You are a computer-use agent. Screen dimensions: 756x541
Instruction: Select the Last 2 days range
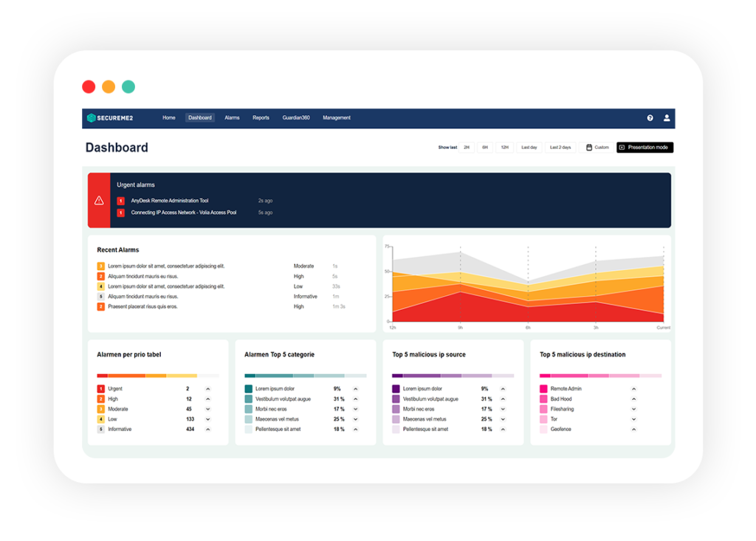(560, 148)
